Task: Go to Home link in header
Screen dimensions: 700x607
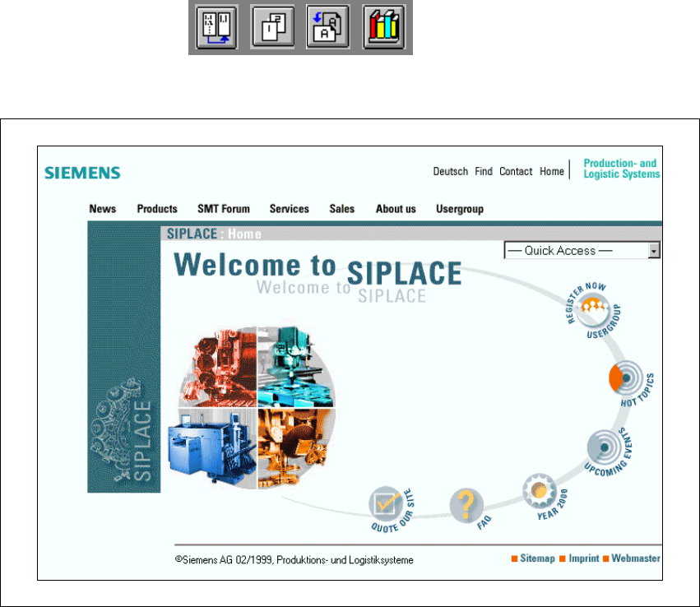Action: pos(552,171)
